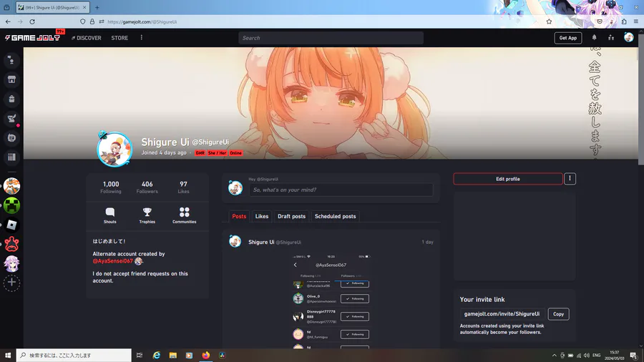This screenshot has width=644, height=362.
Task: View the 1,000 Following list
Action: pos(111,187)
